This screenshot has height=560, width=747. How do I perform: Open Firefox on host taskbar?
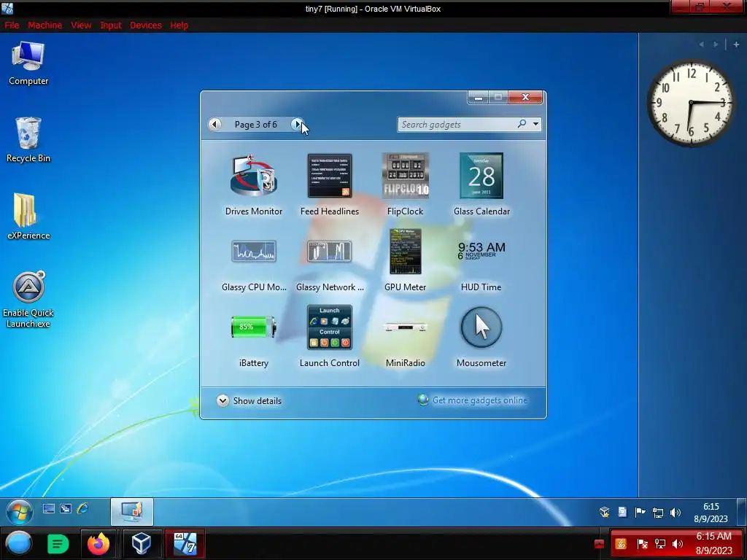98,543
